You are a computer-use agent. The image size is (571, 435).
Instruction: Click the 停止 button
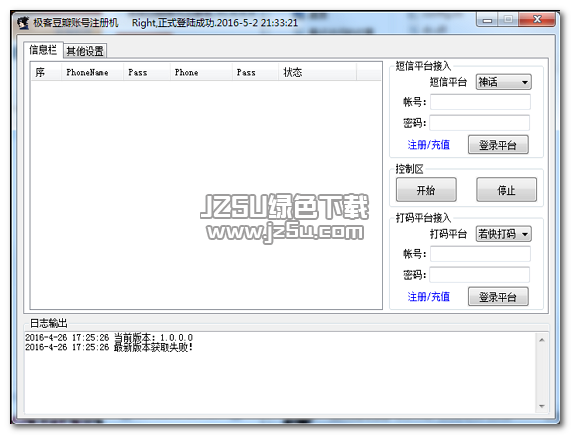coord(506,190)
